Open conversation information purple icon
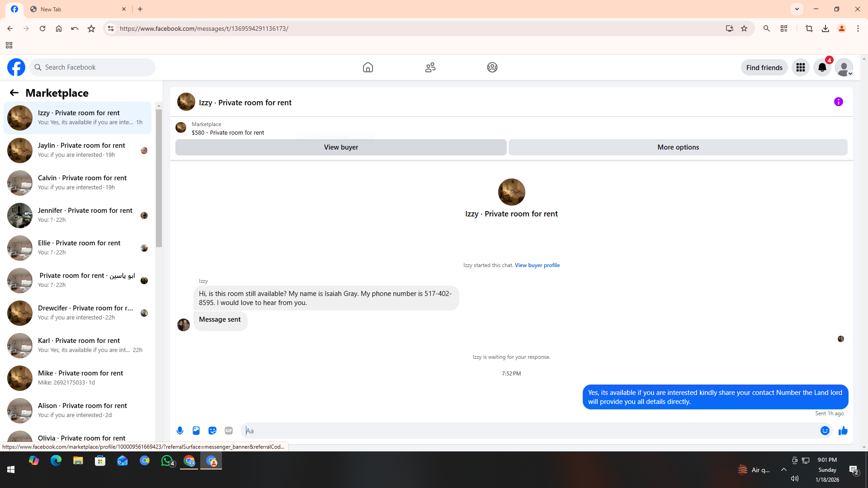Image resolution: width=868 pixels, height=488 pixels. click(x=838, y=102)
